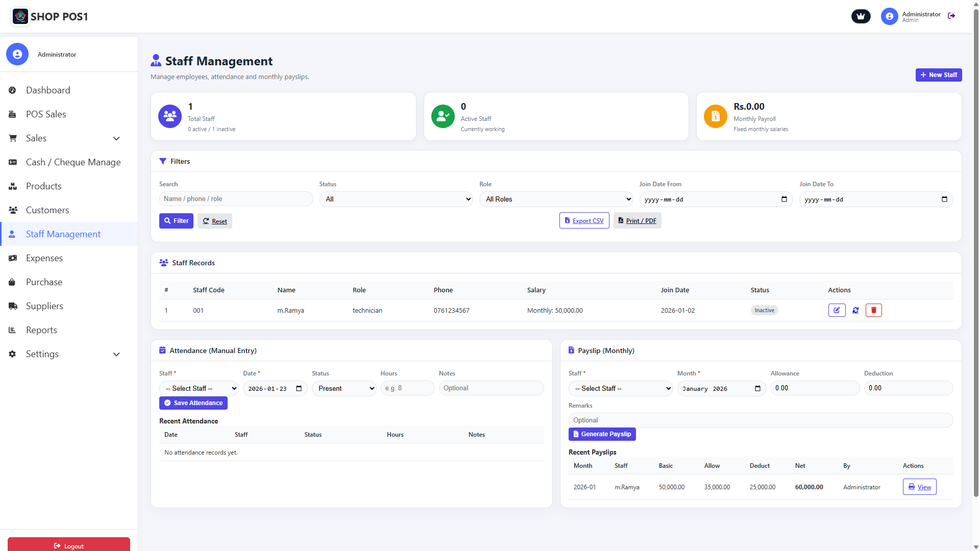Open the Status filter dropdown
This screenshot has height=551, width=980.
(x=396, y=199)
